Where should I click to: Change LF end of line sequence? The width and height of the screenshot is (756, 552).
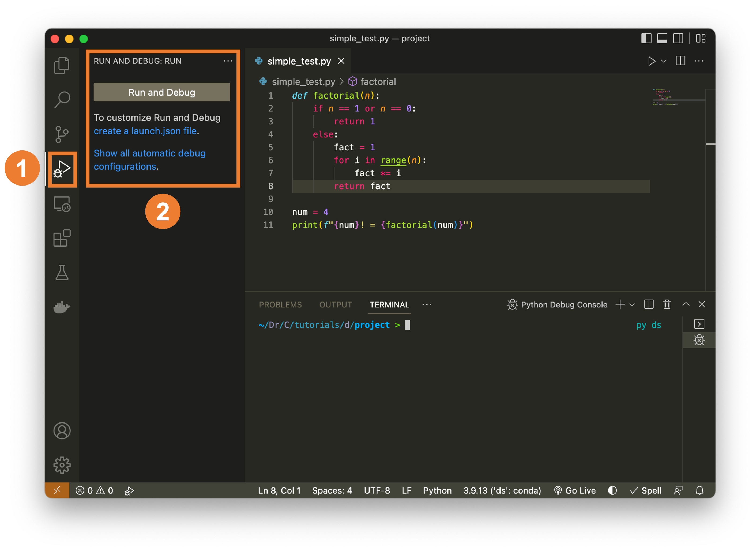(407, 490)
